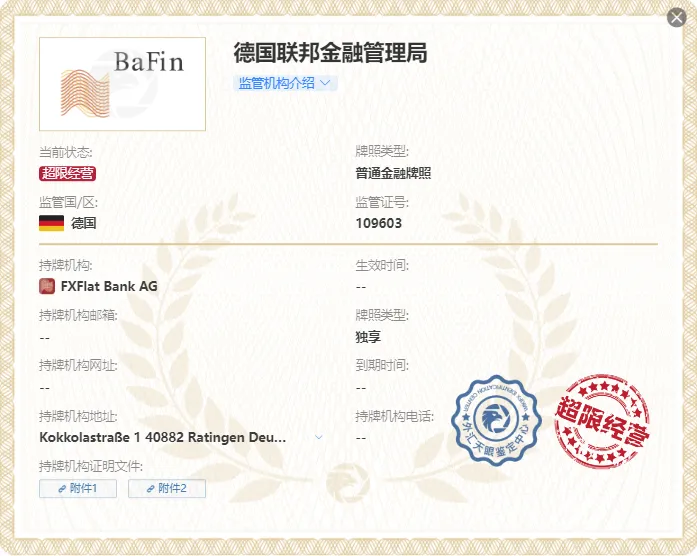Click the country name 德国
The image size is (697, 556).
tap(84, 223)
